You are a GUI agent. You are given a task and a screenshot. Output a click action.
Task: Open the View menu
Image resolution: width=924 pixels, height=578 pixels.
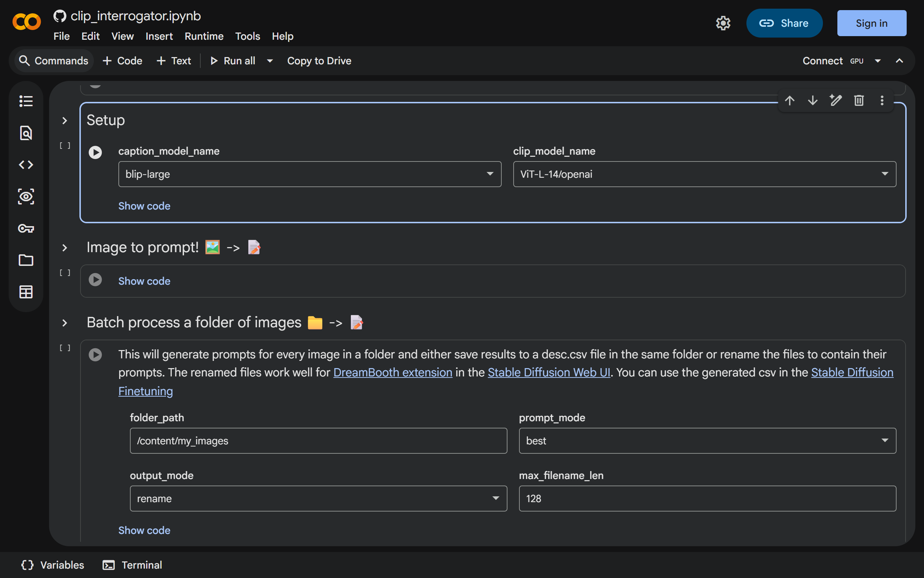(123, 36)
